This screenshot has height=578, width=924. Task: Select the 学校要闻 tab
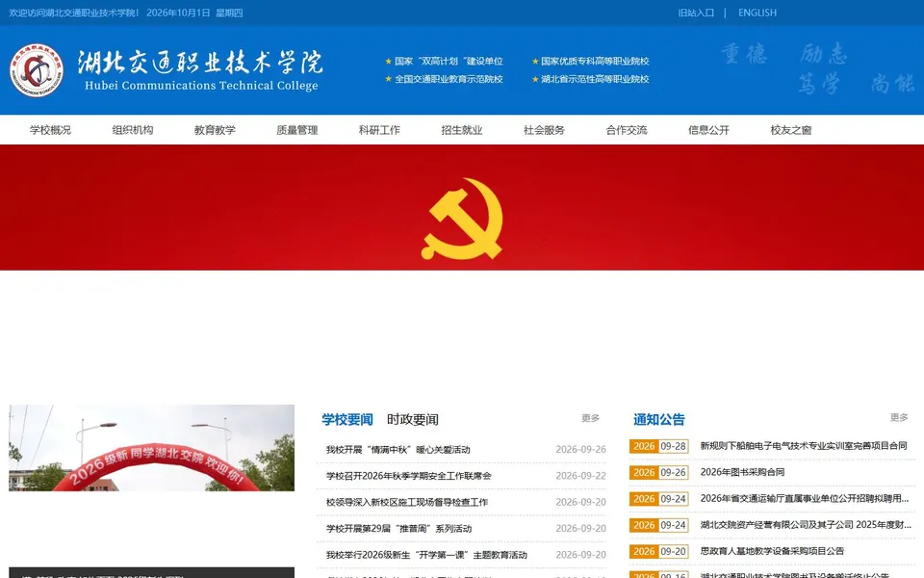[x=347, y=419]
